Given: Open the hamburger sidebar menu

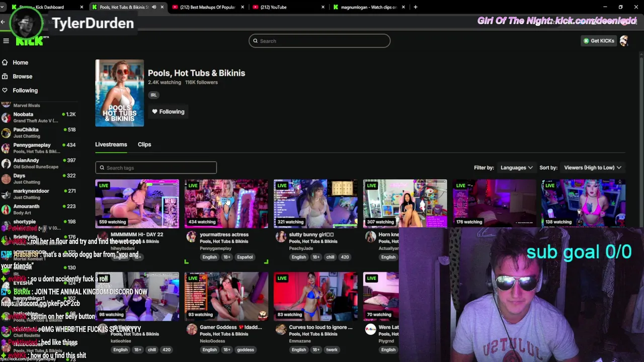Looking at the screenshot, I should pyautogui.click(x=6, y=41).
